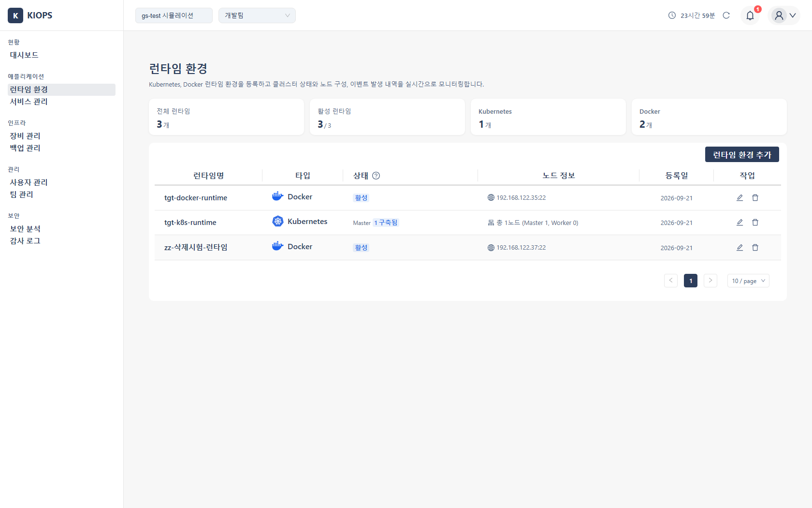Go to 대시보드 in the sidebar
The height and width of the screenshot is (508, 812).
[x=61, y=55]
